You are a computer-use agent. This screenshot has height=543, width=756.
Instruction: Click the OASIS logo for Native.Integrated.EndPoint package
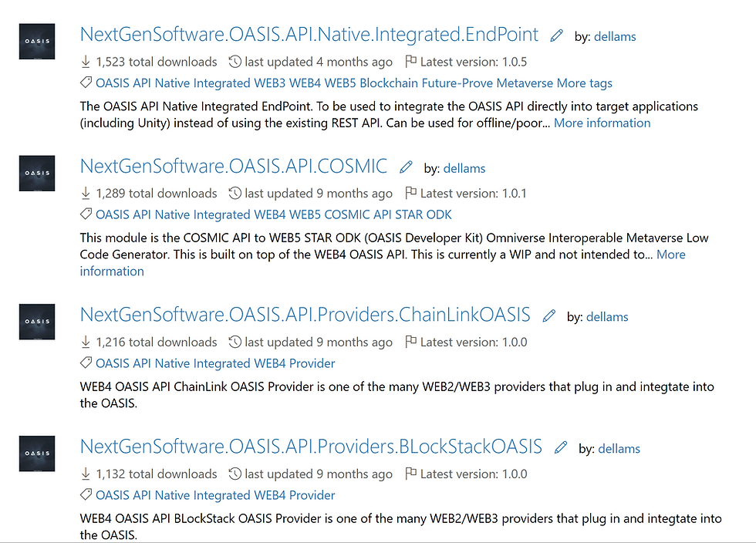click(37, 42)
